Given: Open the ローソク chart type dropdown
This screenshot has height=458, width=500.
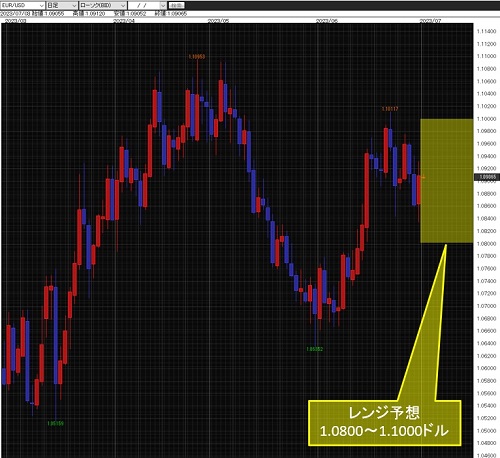Looking at the screenshot, I should click(102, 5).
